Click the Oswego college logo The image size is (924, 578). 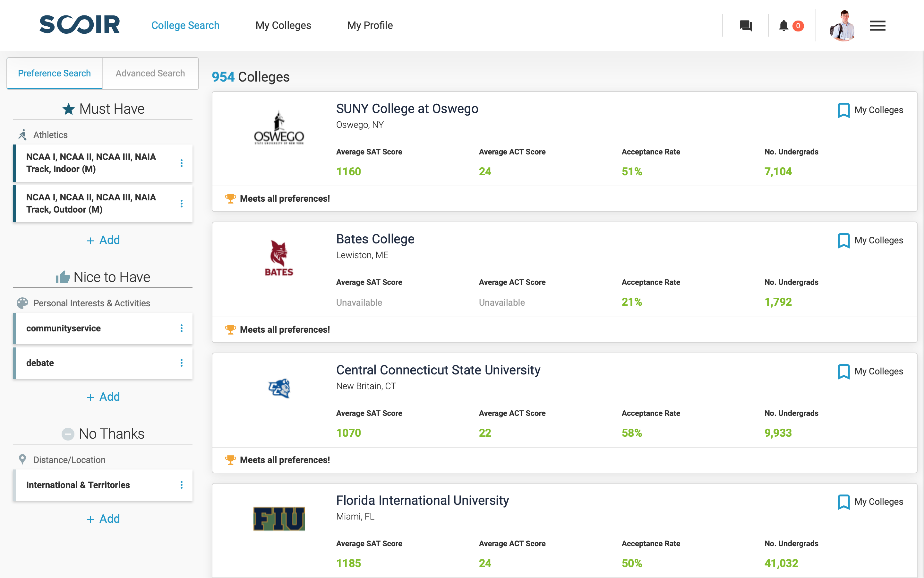click(x=279, y=128)
